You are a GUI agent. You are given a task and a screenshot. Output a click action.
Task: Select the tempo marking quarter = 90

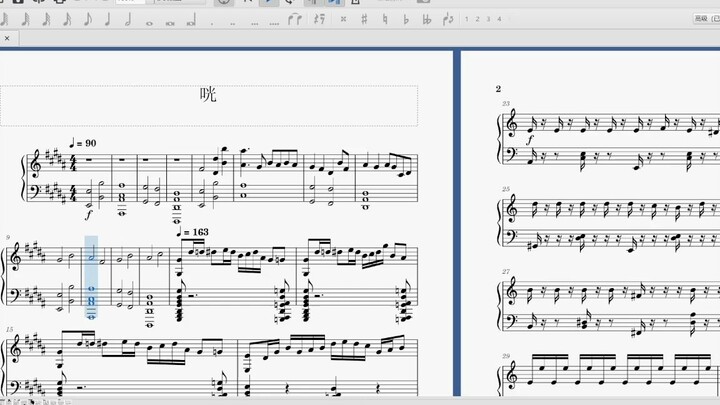tap(83, 143)
